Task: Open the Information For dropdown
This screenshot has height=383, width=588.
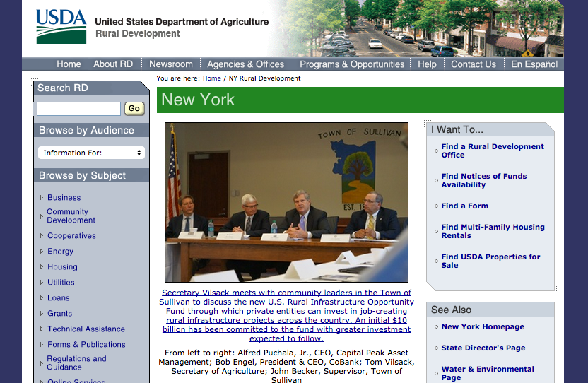Action: 91,153
